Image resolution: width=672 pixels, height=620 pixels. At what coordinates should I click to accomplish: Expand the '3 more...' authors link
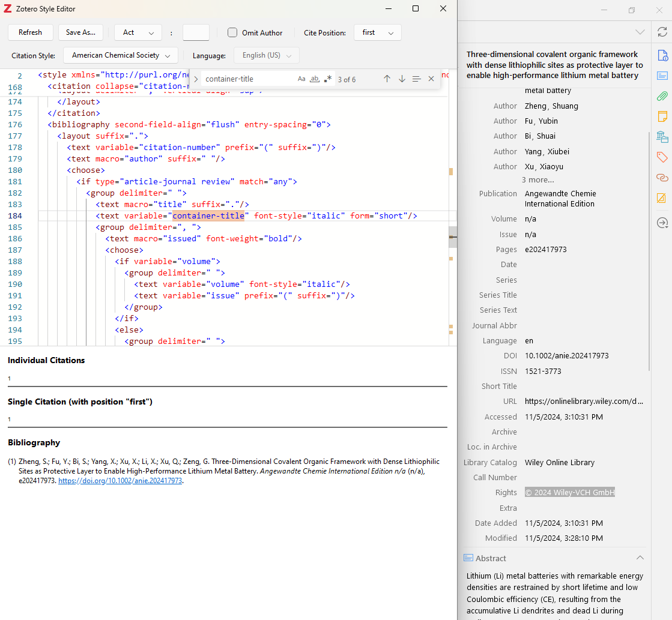538,180
